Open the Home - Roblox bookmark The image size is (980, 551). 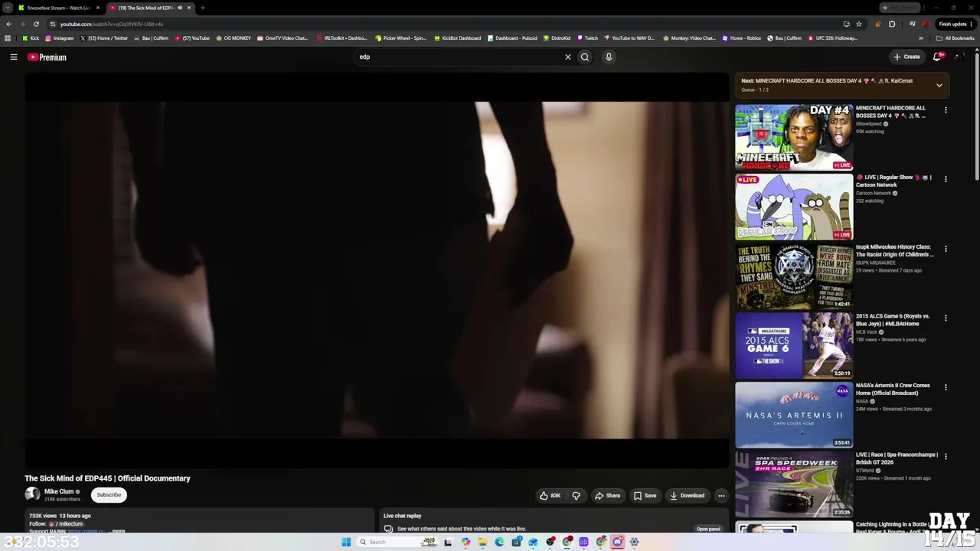click(x=742, y=38)
